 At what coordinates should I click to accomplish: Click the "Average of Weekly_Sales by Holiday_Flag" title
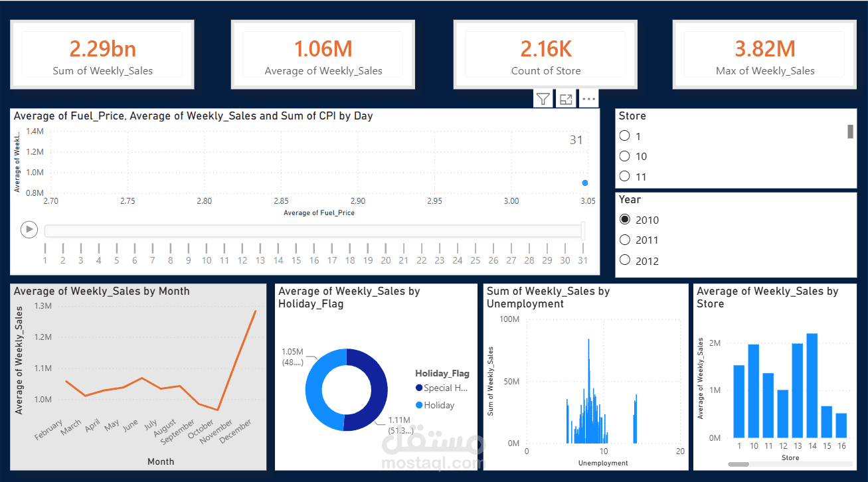tap(349, 297)
